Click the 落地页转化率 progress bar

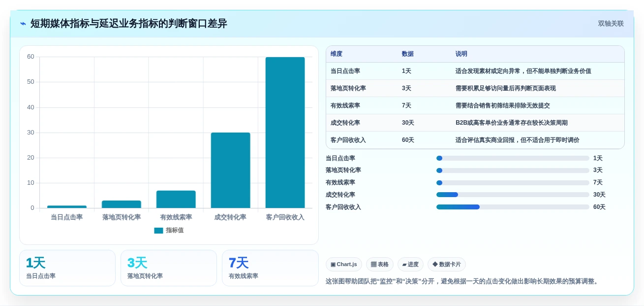coord(513,170)
